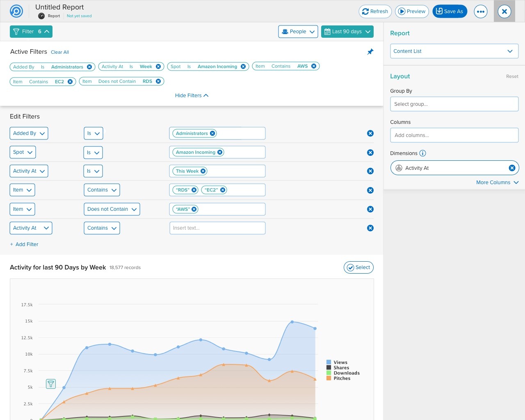This screenshot has width=525, height=420.
Task: Expand the Content List report dropdown
Action: coord(454,51)
